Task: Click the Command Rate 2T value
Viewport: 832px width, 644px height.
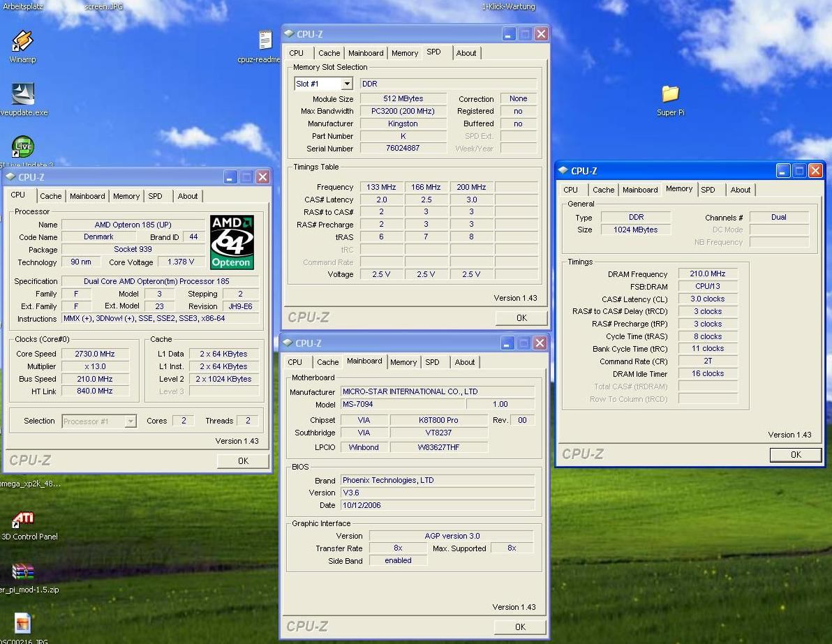Action: click(708, 361)
